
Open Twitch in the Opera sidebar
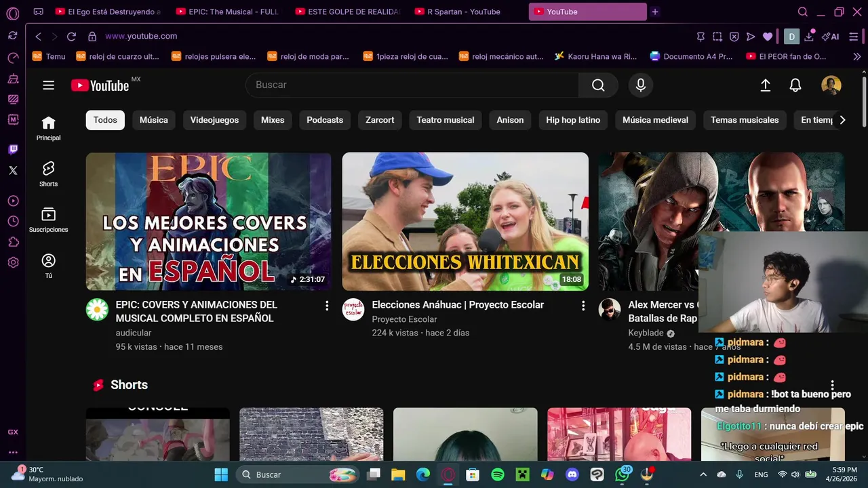click(x=13, y=149)
